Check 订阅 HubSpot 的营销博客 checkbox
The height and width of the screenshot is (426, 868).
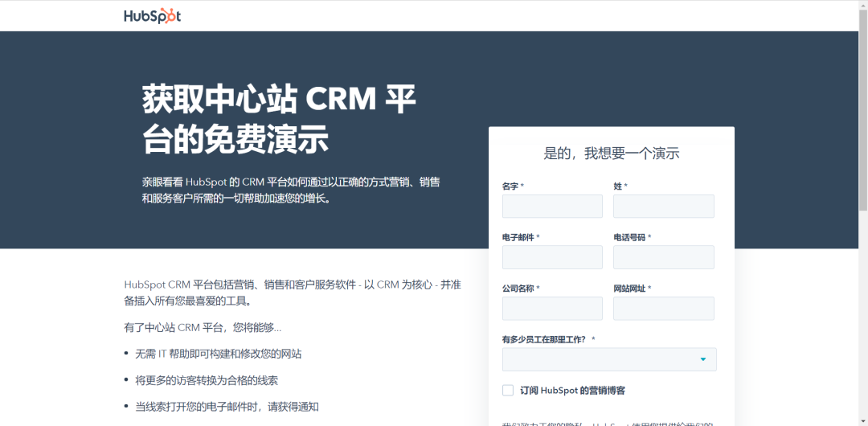508,391
